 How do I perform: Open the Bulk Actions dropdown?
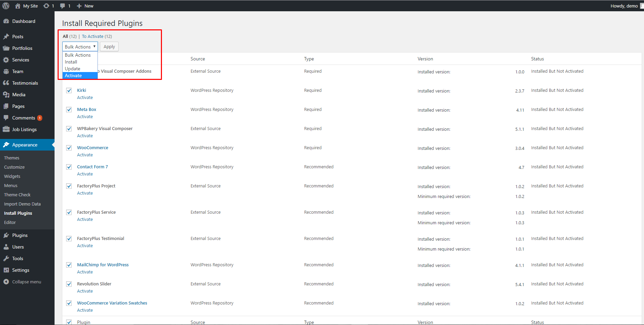(80, 46)
